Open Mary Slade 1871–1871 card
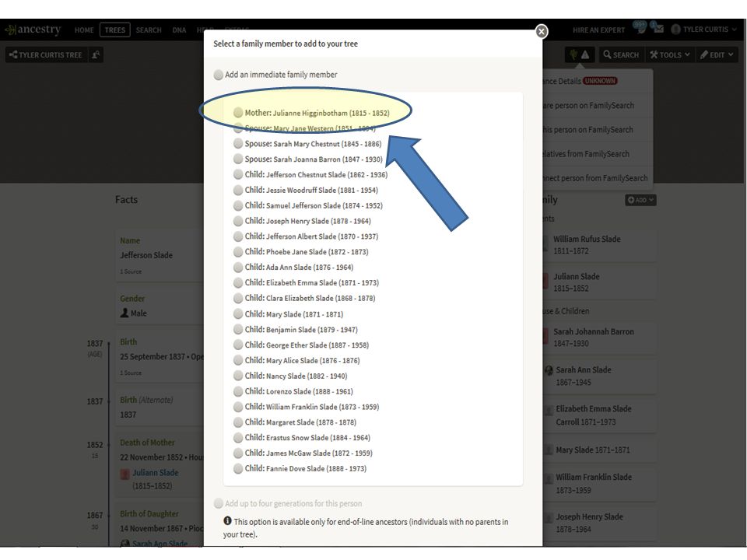The width and height of the screenshot is (747, 560). pyautogui.click(x=599, y=450)
